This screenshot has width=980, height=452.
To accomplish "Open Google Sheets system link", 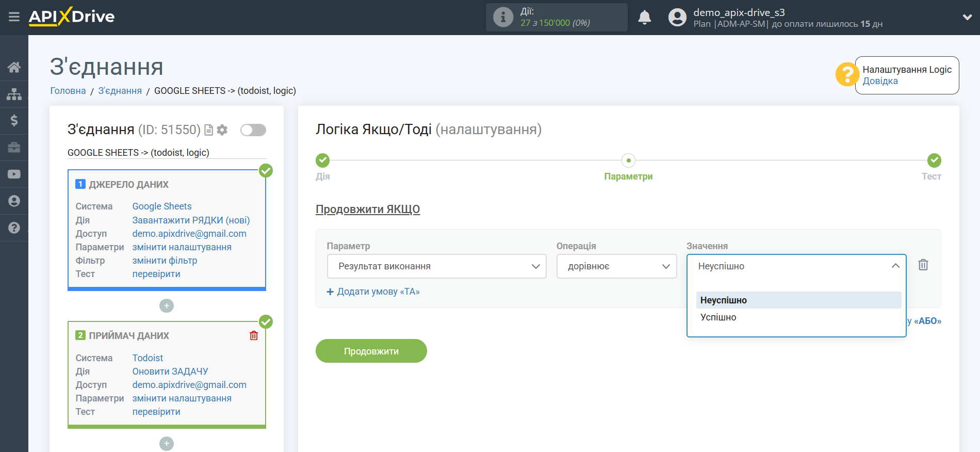I will click(x=162, y=206).
